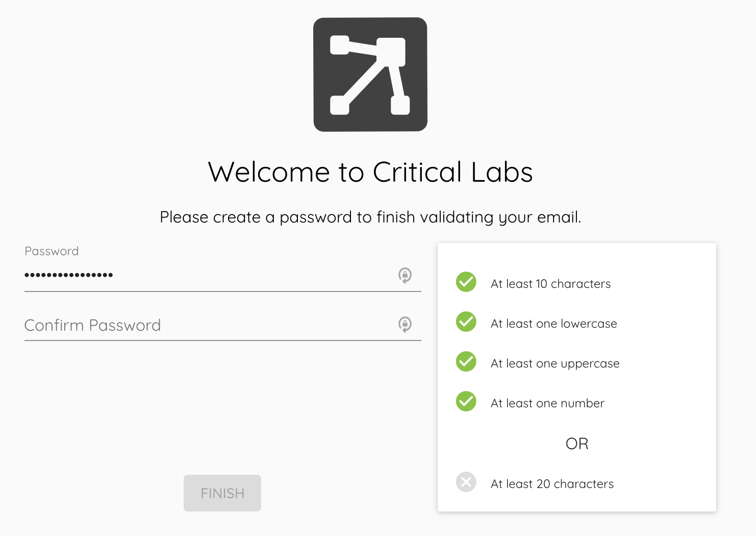Click the password manager icon in Confirm Password field
Viewport: 756px width, 536px height.
(405, 324)
